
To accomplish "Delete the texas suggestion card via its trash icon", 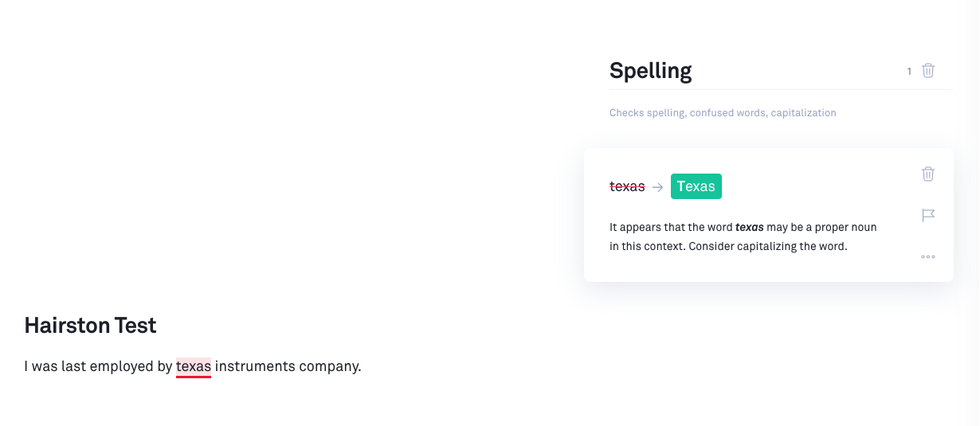I will pyautogui.click(x=928, y=174).
